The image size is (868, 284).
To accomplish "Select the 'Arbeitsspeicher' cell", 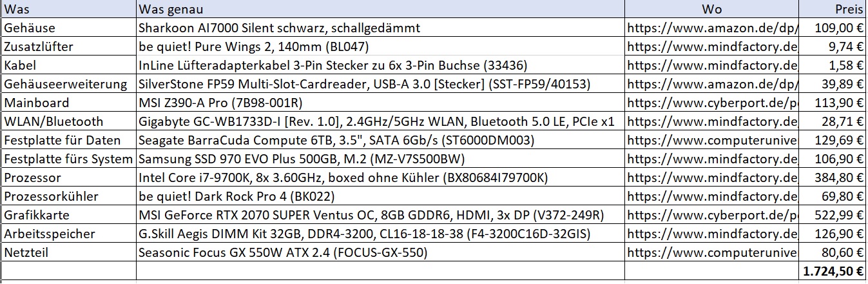I will pyautogui.click(x=68, y=234).
